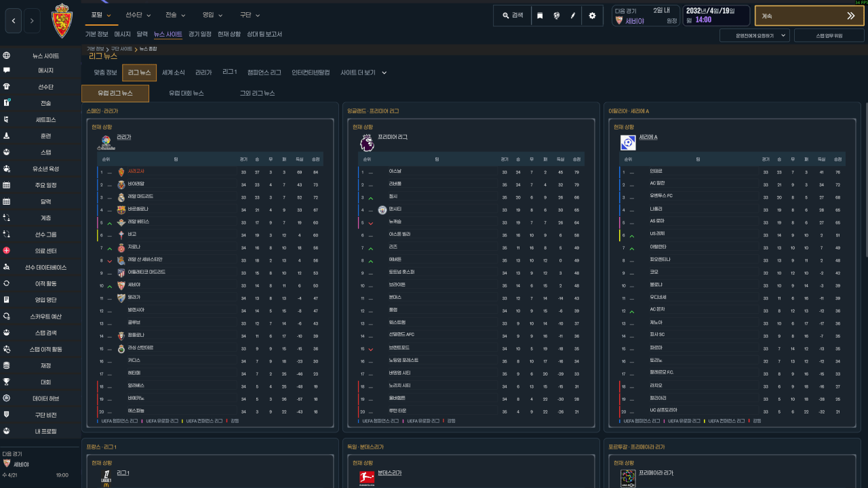868x488 pixels.
Task: Open the 라리가 league title link
Action: (124, 137)
